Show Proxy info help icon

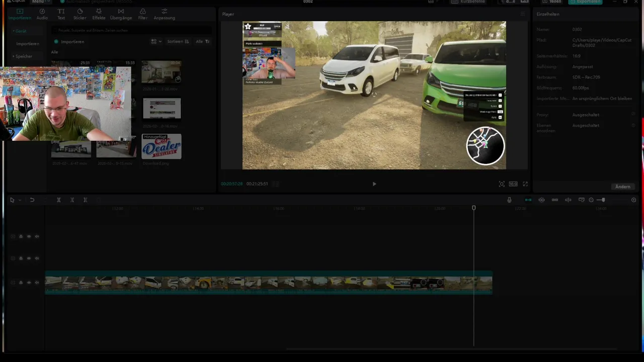click(x=633, y=114)
